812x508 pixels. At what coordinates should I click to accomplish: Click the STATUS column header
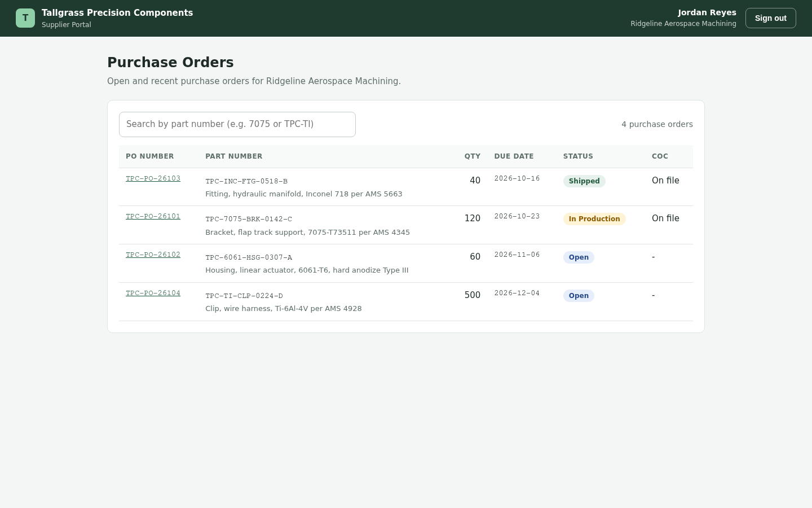579,156
